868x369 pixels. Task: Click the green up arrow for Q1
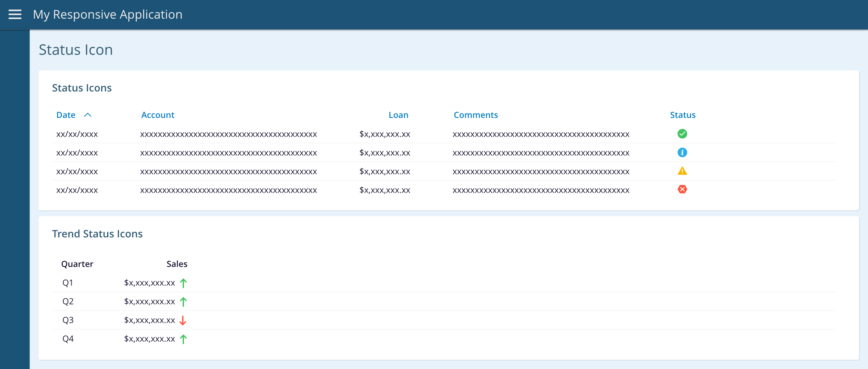183,283
